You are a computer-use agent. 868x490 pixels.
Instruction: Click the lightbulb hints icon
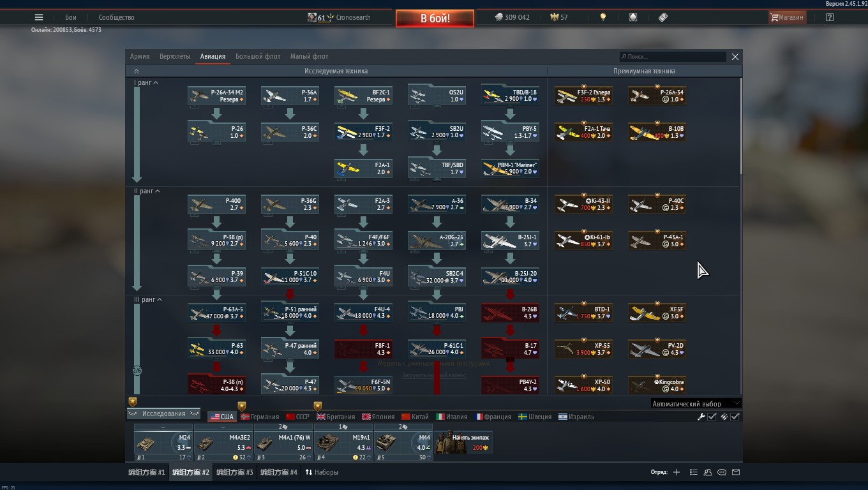click(x=603, y=17)
